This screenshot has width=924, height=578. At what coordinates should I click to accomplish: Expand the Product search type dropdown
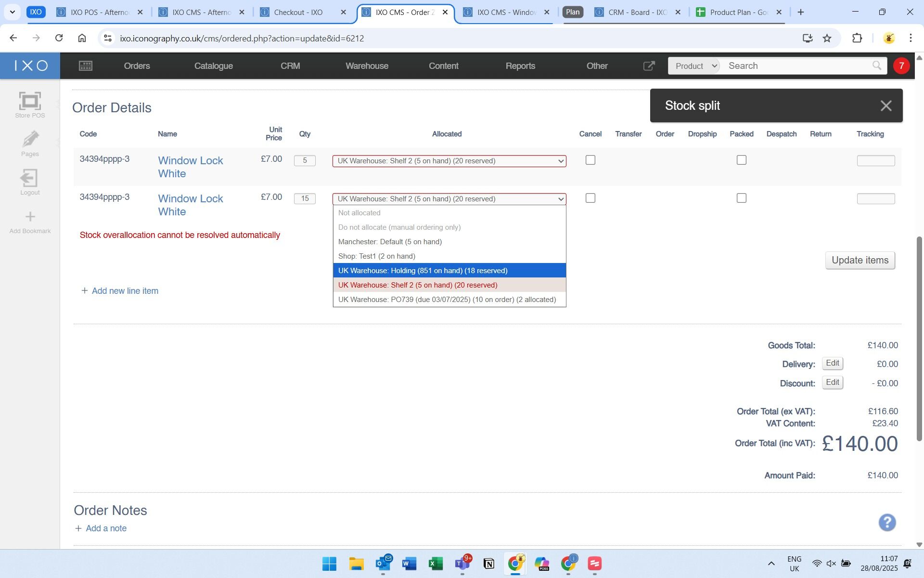coord(694,66)
